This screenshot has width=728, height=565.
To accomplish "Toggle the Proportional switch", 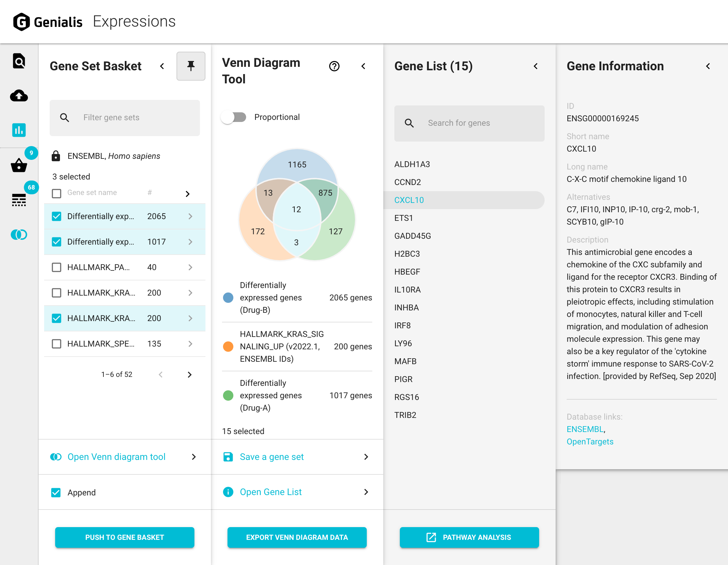I will (x=234, y=117).
